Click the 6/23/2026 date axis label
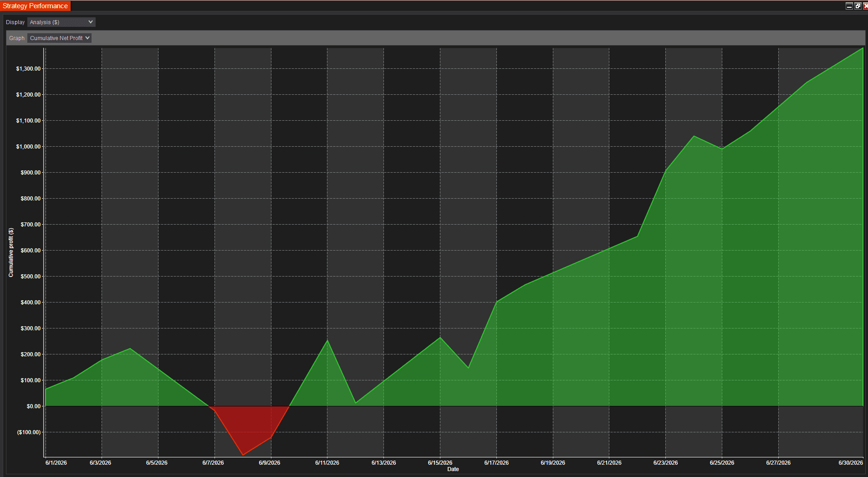868x477 pixels. [665, 462]
